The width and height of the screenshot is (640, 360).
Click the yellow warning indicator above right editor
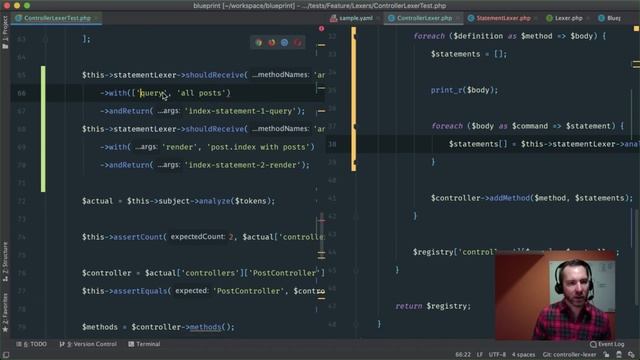[636, 29]
